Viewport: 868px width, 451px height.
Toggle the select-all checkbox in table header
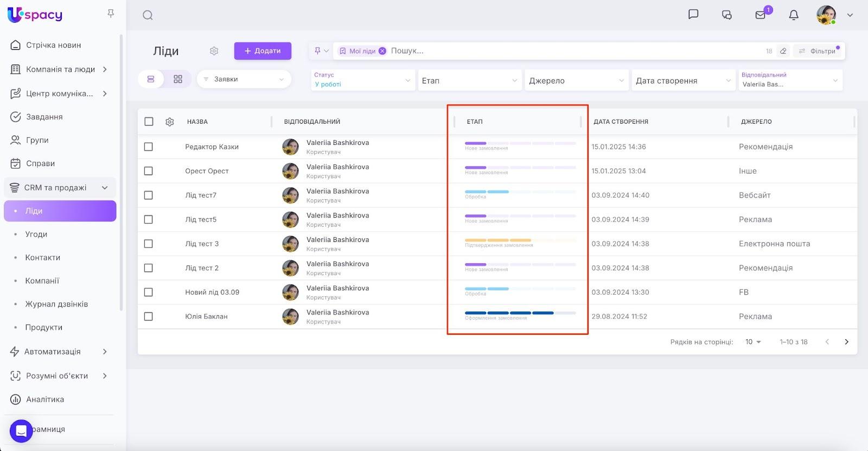pyautogui.click(x=149, y=122)
